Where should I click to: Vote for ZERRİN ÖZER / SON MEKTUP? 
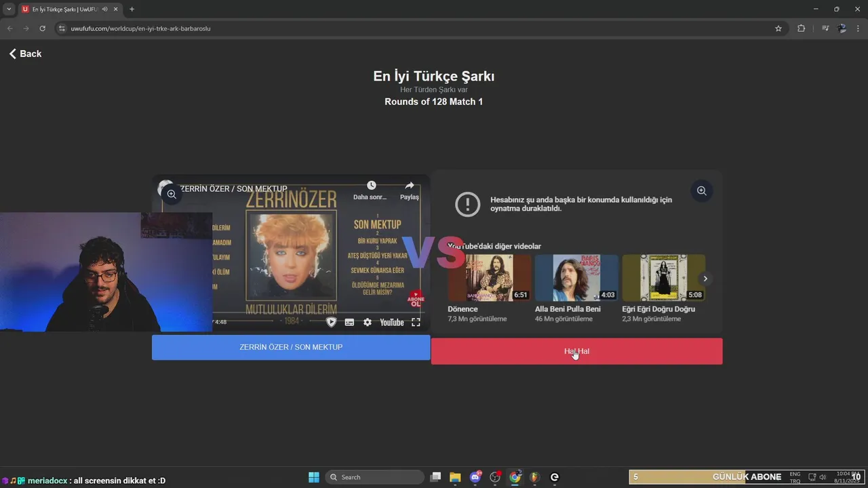pos(291,347)
